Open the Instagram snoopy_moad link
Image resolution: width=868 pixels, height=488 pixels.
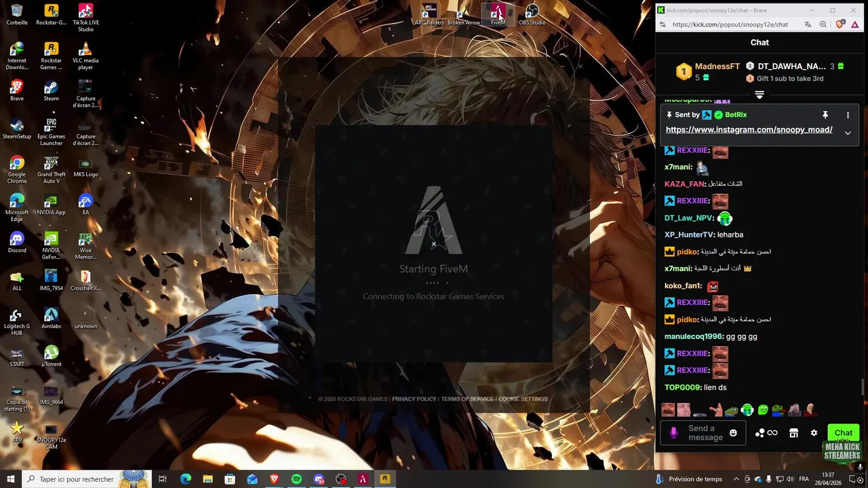click(749, 129)
